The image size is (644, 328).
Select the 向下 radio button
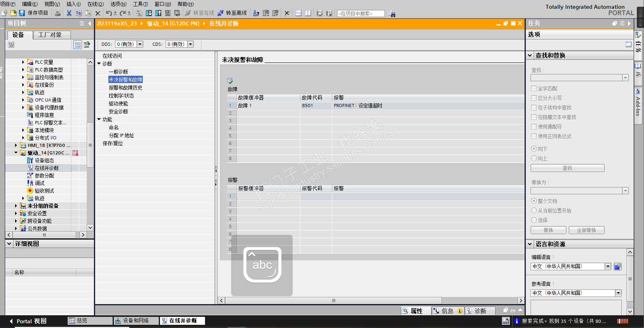[x=534, y=149]
